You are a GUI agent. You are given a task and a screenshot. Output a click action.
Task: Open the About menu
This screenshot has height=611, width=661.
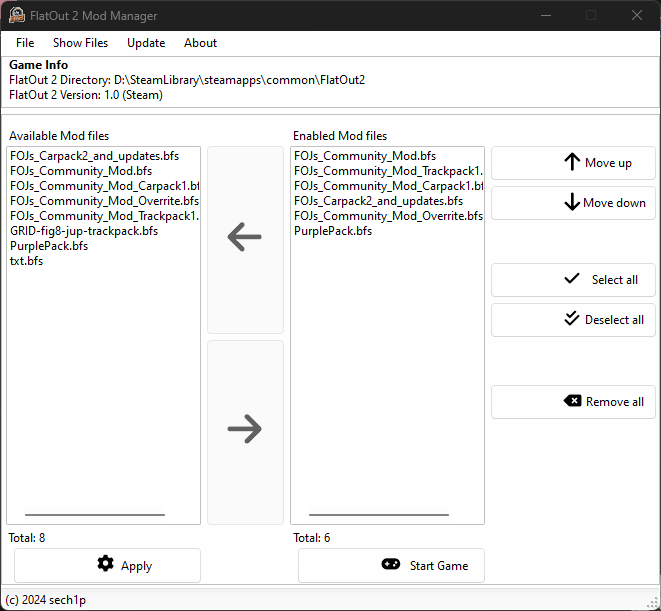click(x=200, y=43)
